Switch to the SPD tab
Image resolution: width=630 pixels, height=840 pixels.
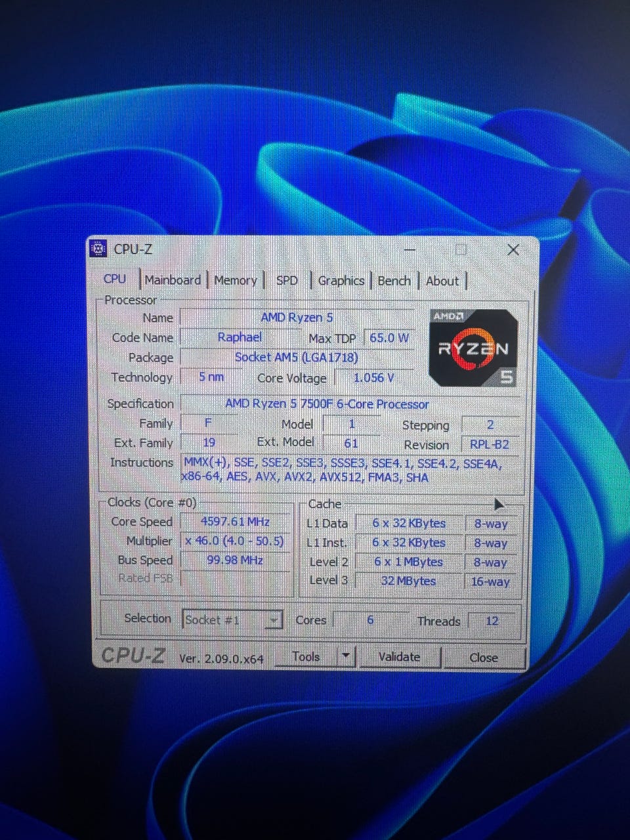(287, 280)
